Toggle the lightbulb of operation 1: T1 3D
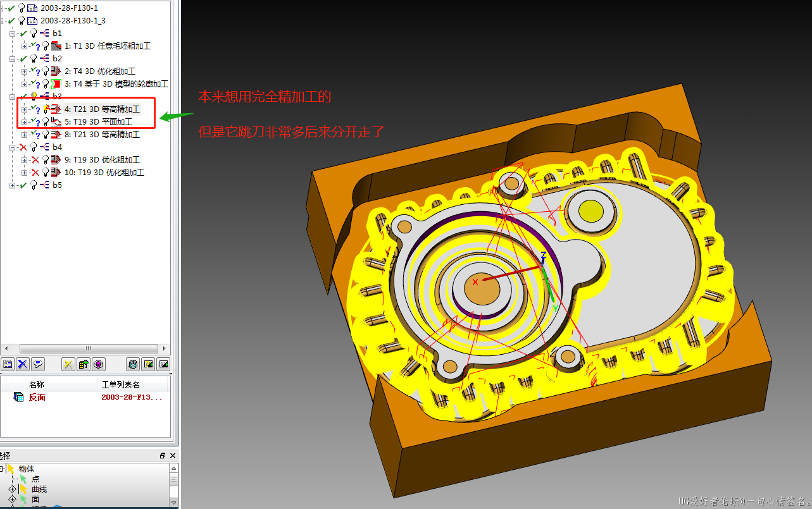Viewport: 812px width, 509px height. point(46,46)
